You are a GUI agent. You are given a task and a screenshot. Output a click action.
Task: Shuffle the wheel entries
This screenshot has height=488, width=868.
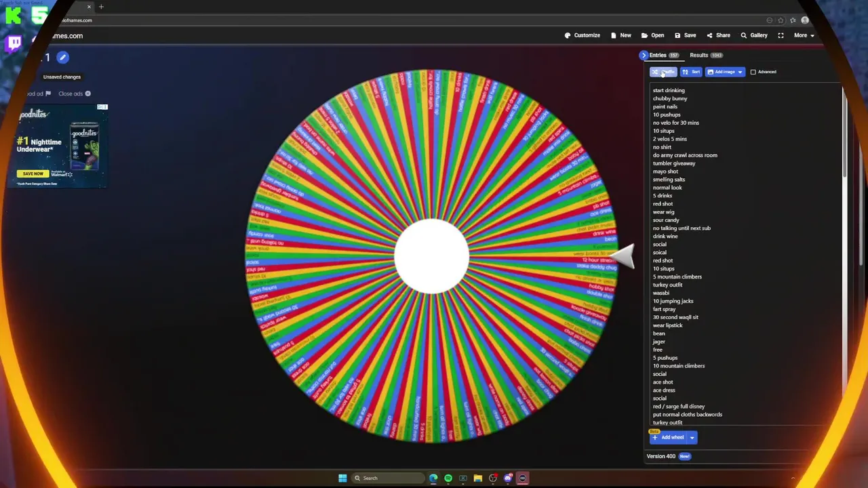coord(664,72)
